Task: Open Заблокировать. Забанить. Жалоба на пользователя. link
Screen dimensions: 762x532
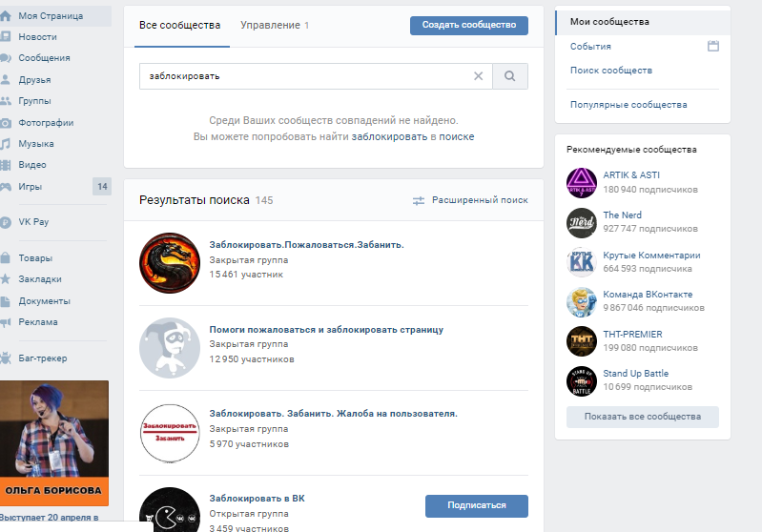Action: pyautogui.click(x=334, y=414)
